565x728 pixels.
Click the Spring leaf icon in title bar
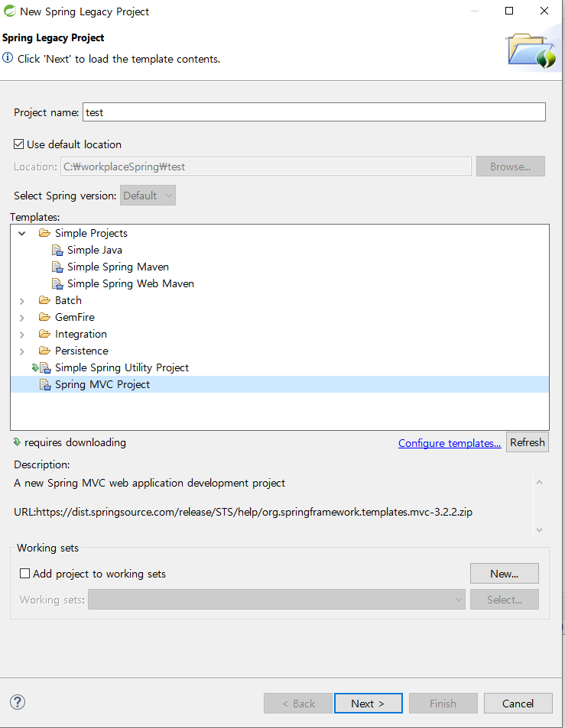[x=10, y=11]
